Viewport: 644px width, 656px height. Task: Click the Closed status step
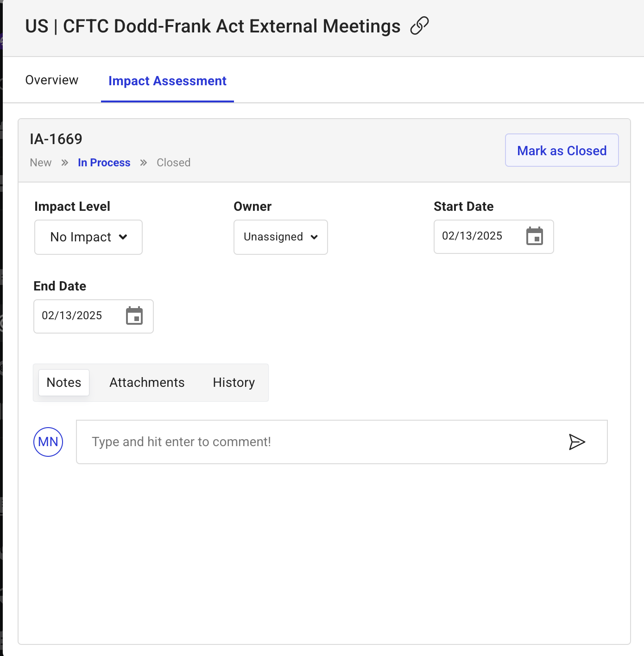coord(173,163)
